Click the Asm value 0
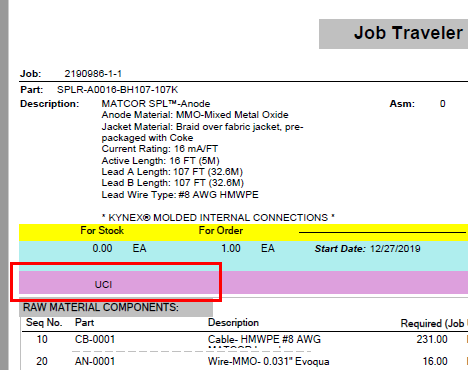Image resolution: width=468 pixels, height=370 pixels. (442, 104)
